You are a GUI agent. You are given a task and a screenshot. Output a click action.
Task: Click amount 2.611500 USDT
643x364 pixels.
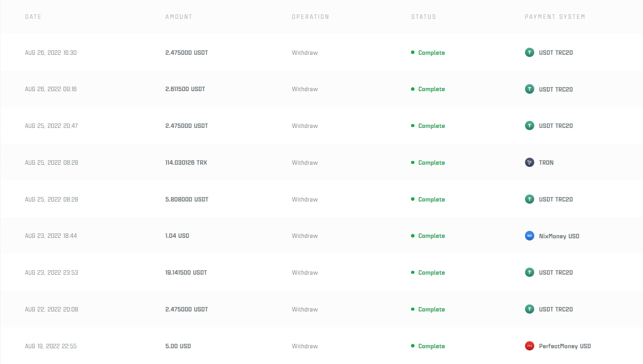[x=185, y=89]
